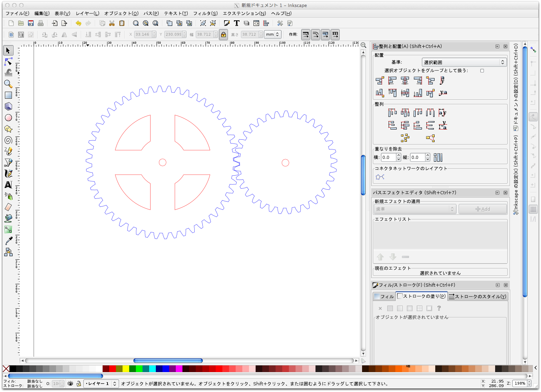Click the yellow color swatch in palette
This screenshot has height=392, width=541.
pyautogui.click(x=126, y=369)
